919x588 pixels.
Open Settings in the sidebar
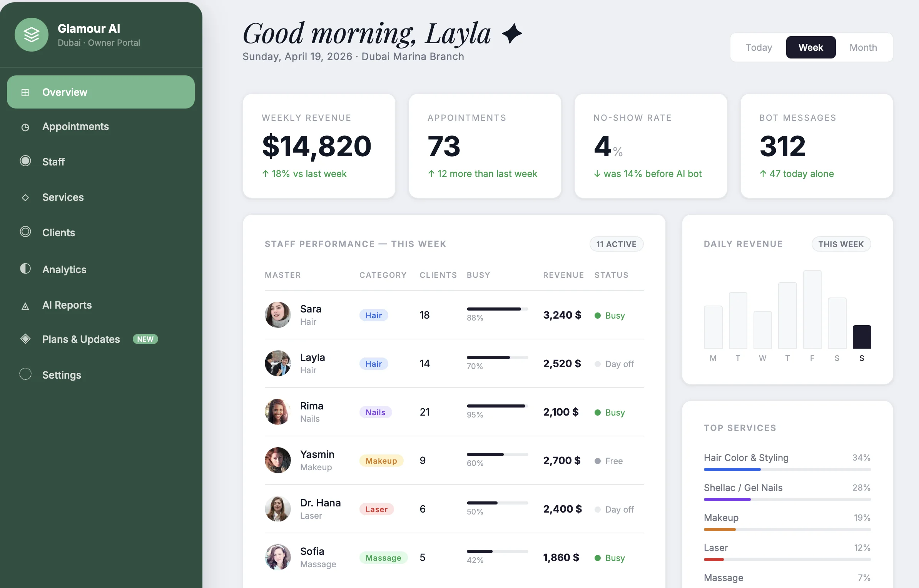click(101, 375)
